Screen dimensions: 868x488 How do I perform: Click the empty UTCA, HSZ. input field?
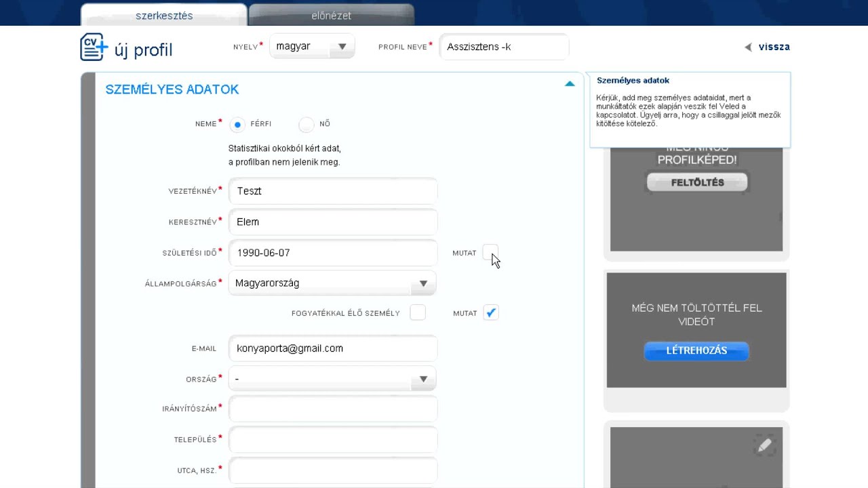click(333, 470)
